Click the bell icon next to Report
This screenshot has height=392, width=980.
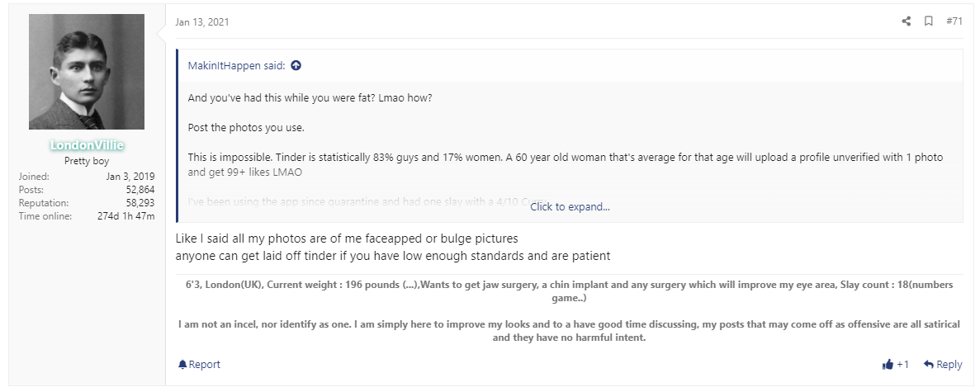click(x=182, y=364)
